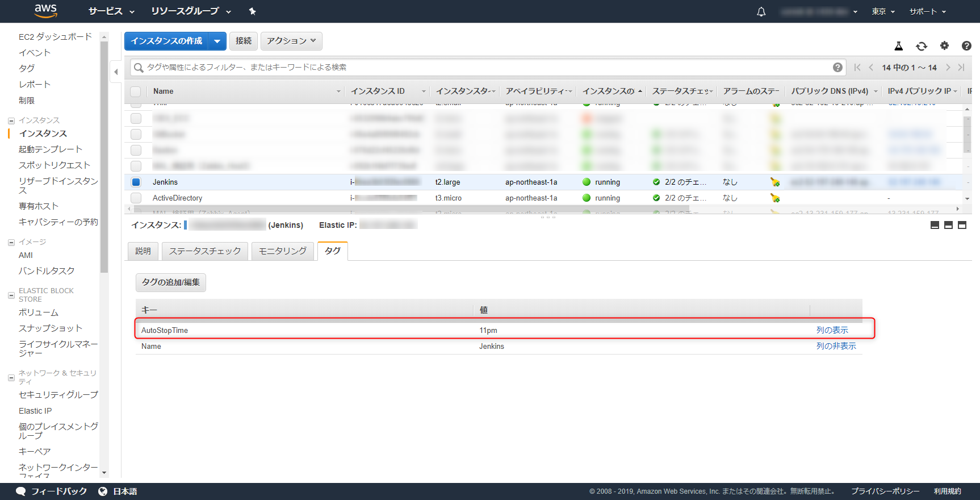The image size is (980, 500).
Task: Go to the next page of instances
Action: (x=948, y=67)
